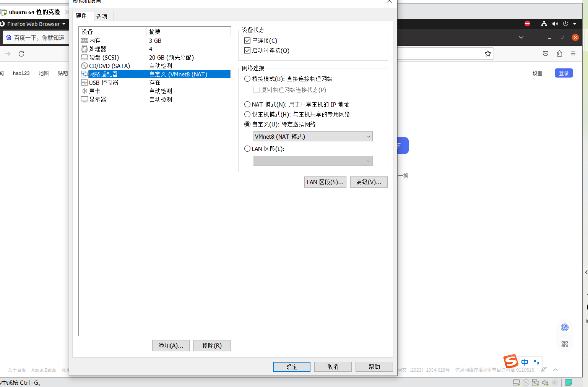588x387 pixels.
Task: Select the CD/DVD (SATA) device row
Action: (155, 66)
